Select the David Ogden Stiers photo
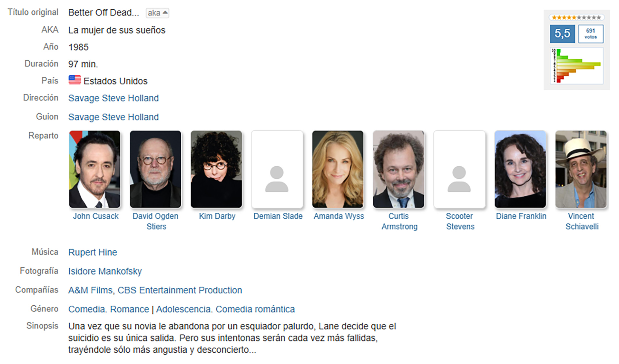Viewport: 619px width, 364px height. coord(155,169)
